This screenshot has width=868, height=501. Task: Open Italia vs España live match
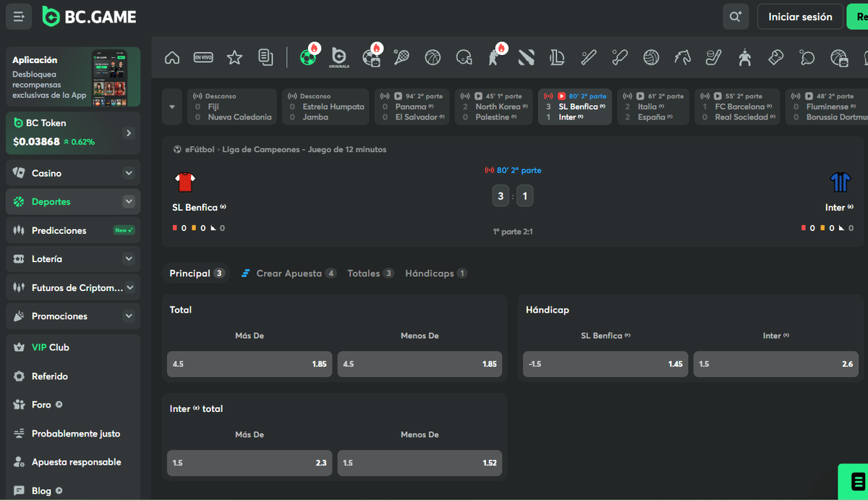point(654,107)
